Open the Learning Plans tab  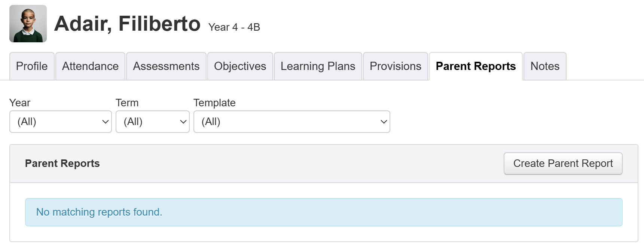point(318,66)
